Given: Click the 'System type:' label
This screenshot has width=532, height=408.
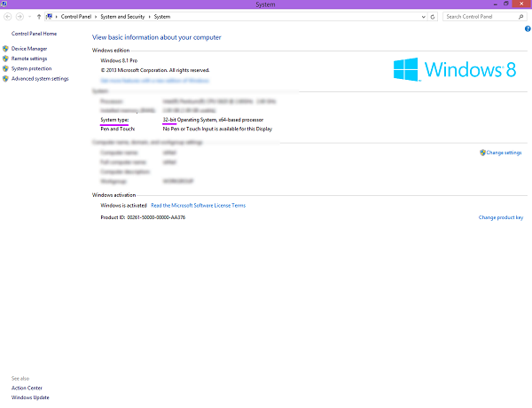Looking at the screenshot, I should pos(114,120).
